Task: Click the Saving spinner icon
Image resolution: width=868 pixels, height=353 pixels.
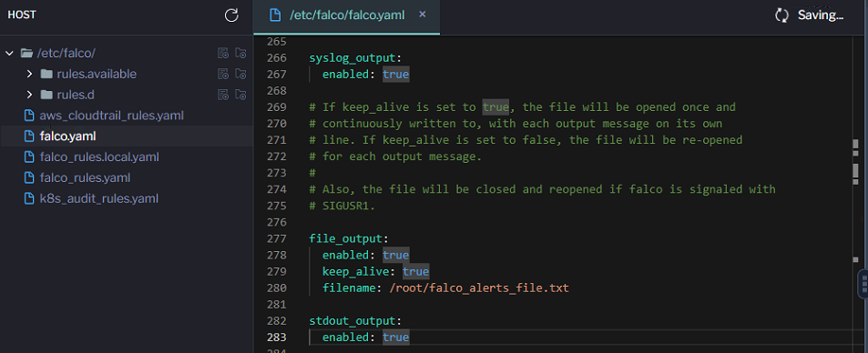Action: 781,15
